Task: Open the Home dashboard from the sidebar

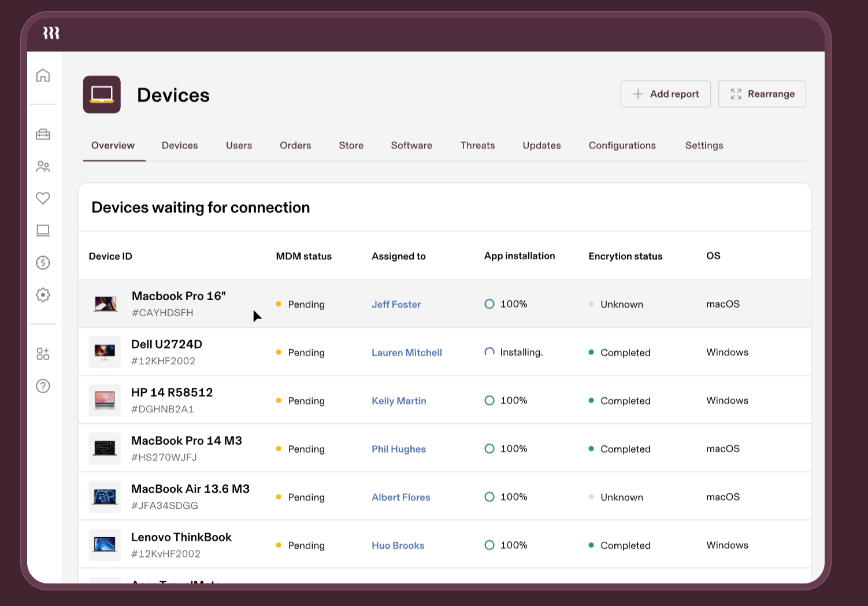Action: tap(43, 75)
